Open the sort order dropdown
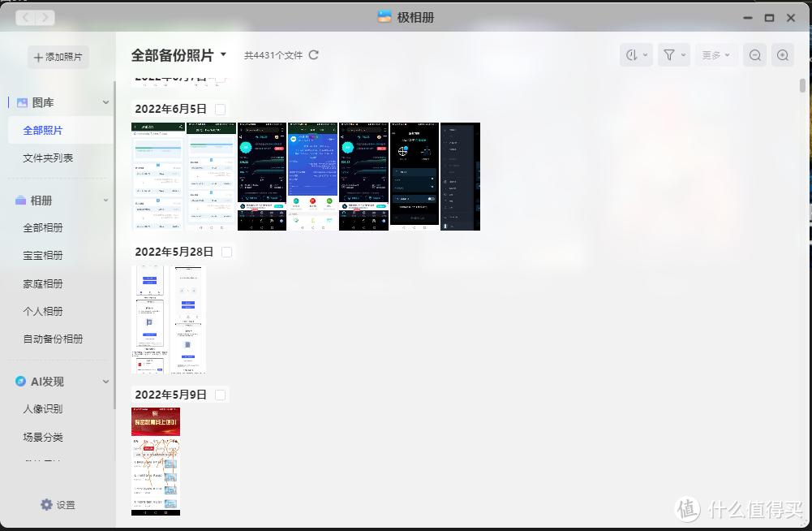 (x=636, y=55)
